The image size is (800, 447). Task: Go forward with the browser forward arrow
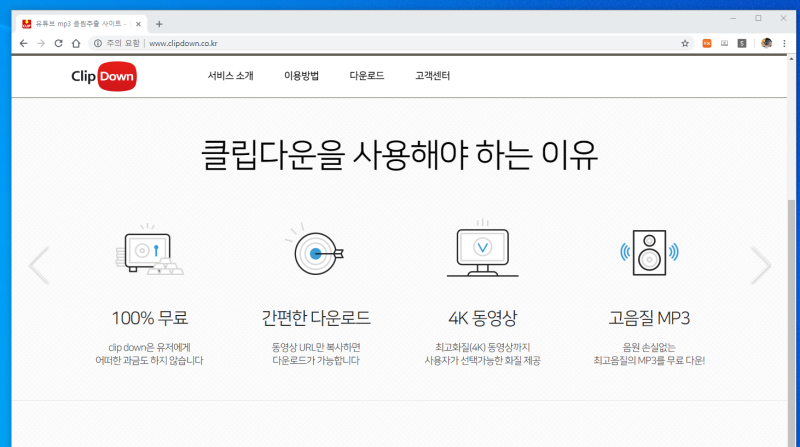pos(41,43)
